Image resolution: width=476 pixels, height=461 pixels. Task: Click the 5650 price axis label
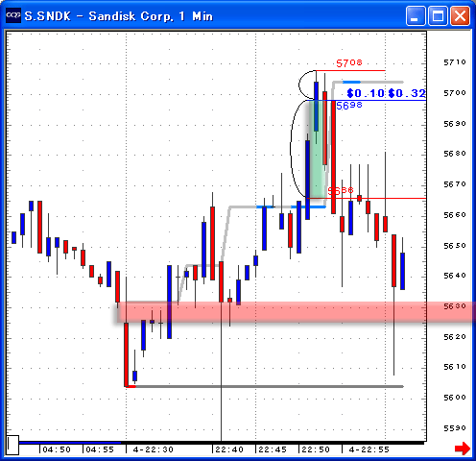tap(455, 246)
